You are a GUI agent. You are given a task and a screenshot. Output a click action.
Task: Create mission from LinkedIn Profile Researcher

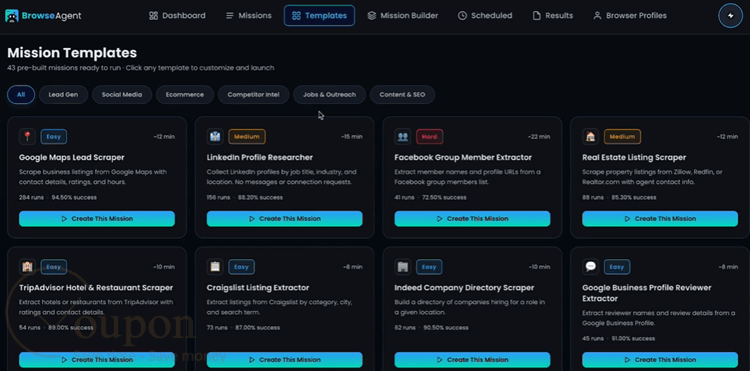pyautogui.click(x=285, y=218)
